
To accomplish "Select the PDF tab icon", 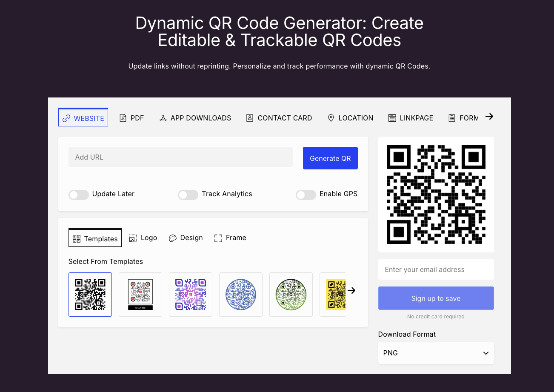I will tap(123, 118).
